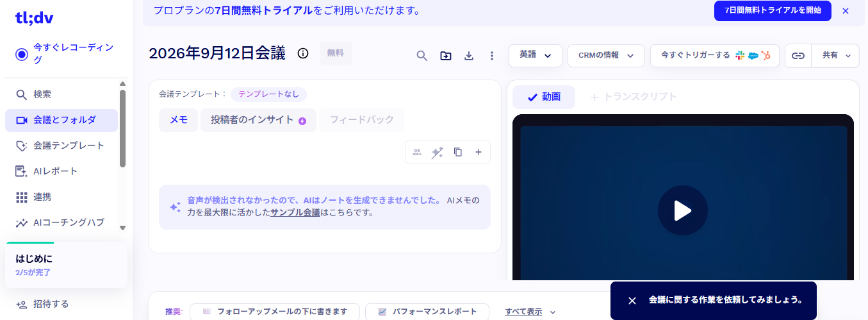The image size is (868, 320).
Task: Click the people icon in the notes toolbar
Action: 417,152
